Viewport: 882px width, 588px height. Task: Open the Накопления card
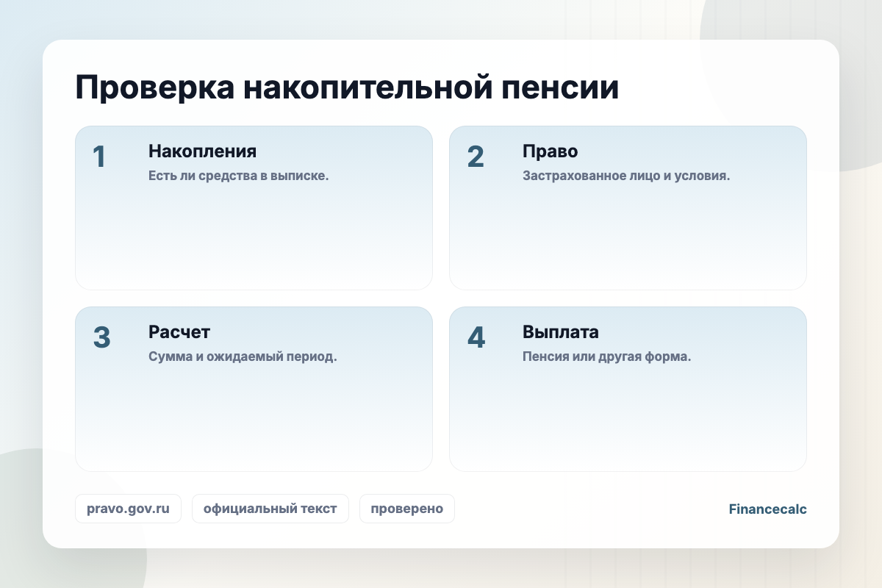254,208
